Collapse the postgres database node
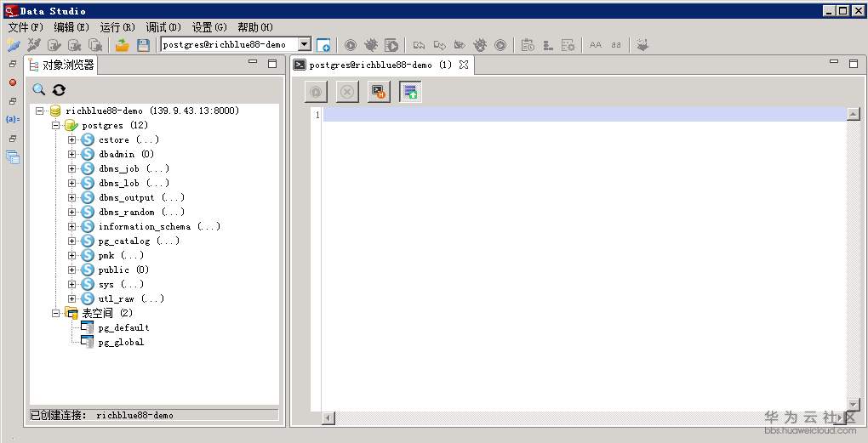 point(55,126)
